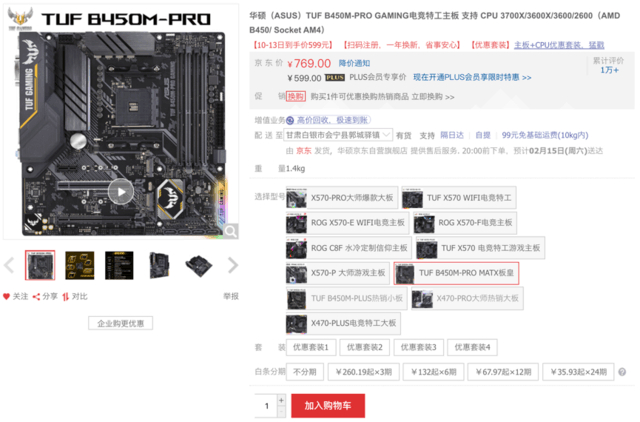Select the TUF X570 WIFI电竞特工 model
Viewport: 640px width, 422px height.
[x=459, y=198]
